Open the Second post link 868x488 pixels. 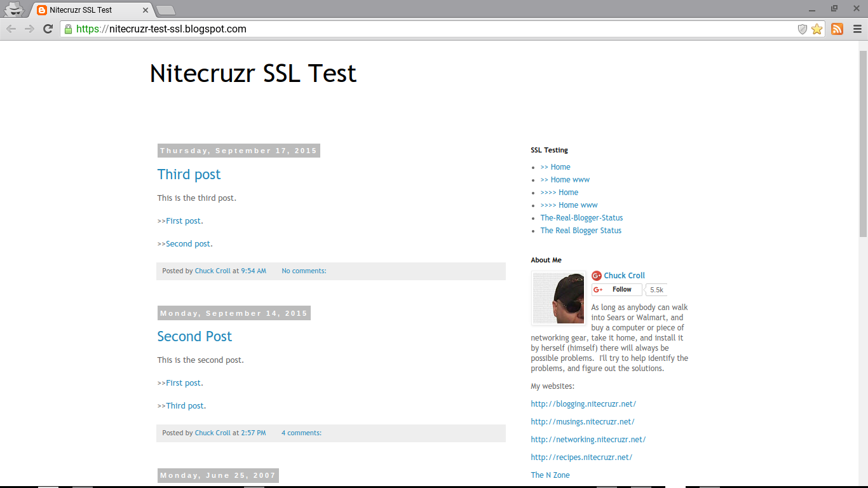(189, 243)
